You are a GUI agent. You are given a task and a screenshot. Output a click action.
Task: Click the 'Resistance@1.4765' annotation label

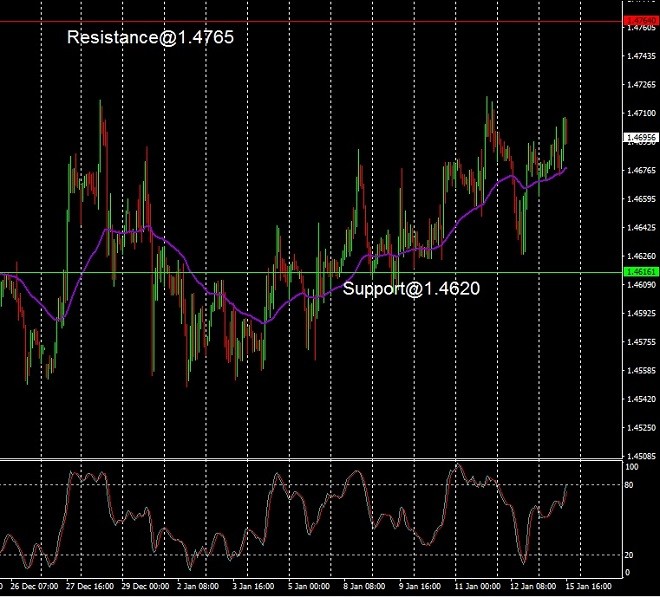click(150, 37)
